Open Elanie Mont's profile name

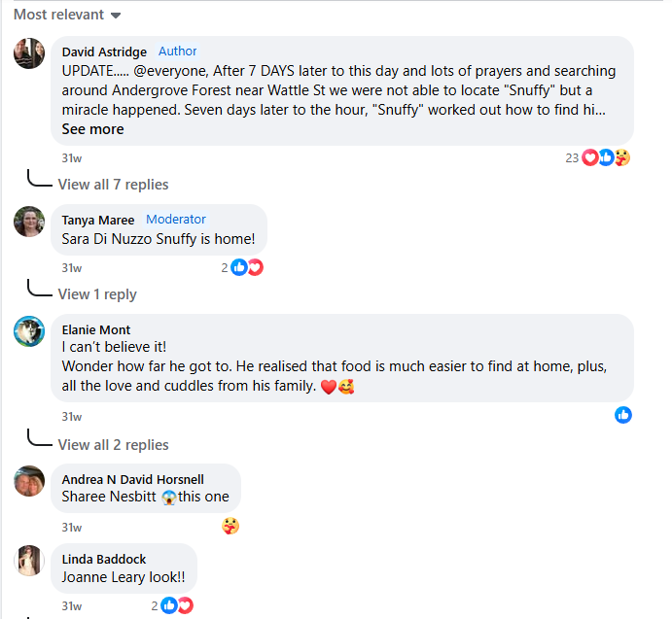95,329
